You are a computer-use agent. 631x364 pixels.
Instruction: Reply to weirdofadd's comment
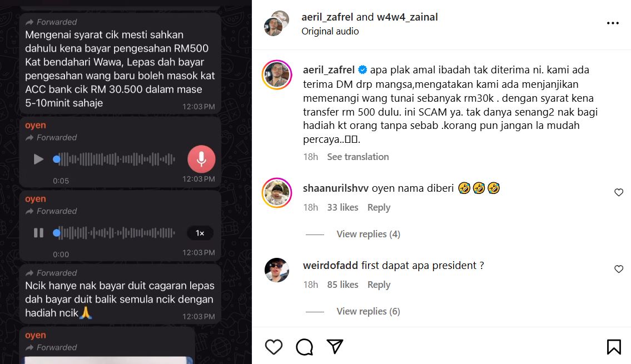pos(379,285)
